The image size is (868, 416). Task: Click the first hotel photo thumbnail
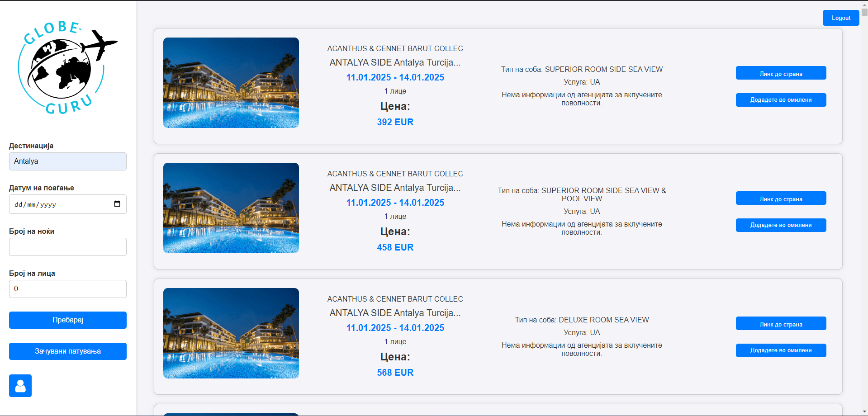tap(231, 83)
